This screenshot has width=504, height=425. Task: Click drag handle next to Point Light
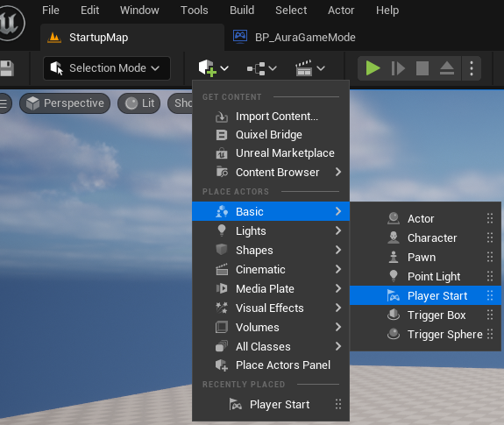coord(490,276)
